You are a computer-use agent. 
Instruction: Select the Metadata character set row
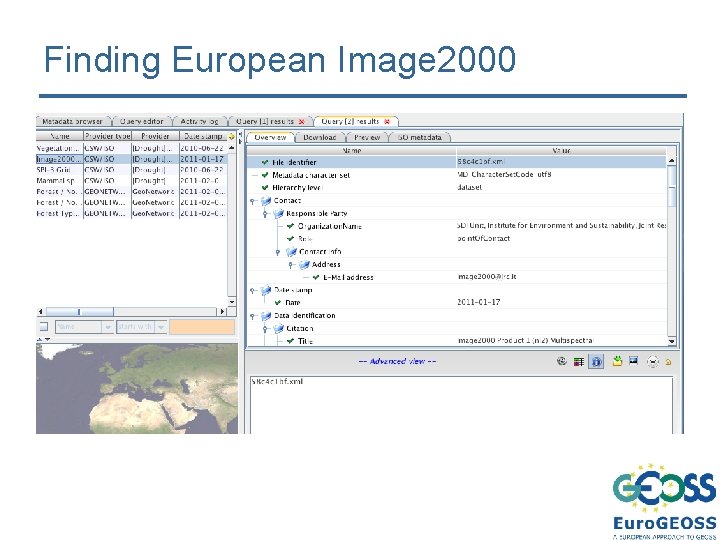tap(457, 175)
